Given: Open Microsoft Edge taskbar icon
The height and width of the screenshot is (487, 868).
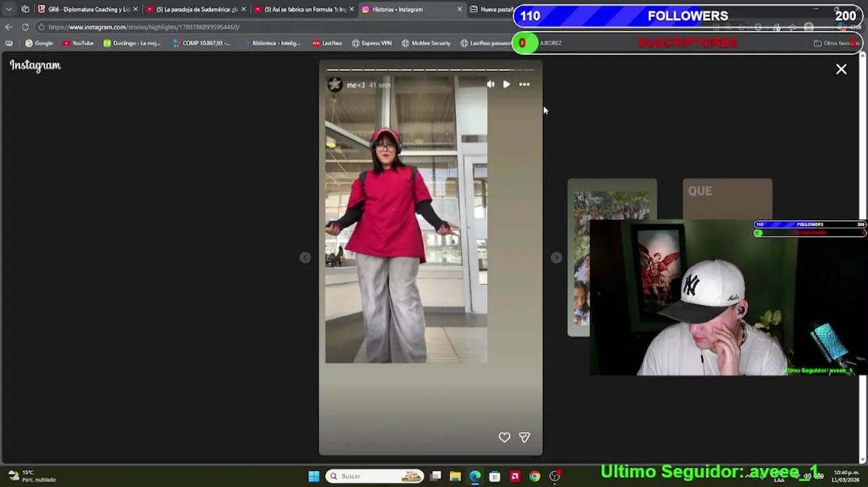Looking at the screenshot, I should click(x=475, y=476).
